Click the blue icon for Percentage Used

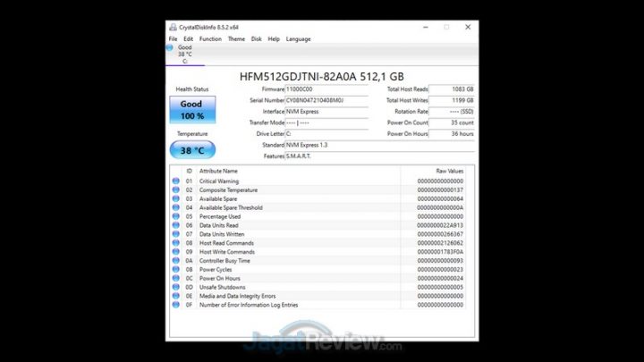tap(176, 216)
